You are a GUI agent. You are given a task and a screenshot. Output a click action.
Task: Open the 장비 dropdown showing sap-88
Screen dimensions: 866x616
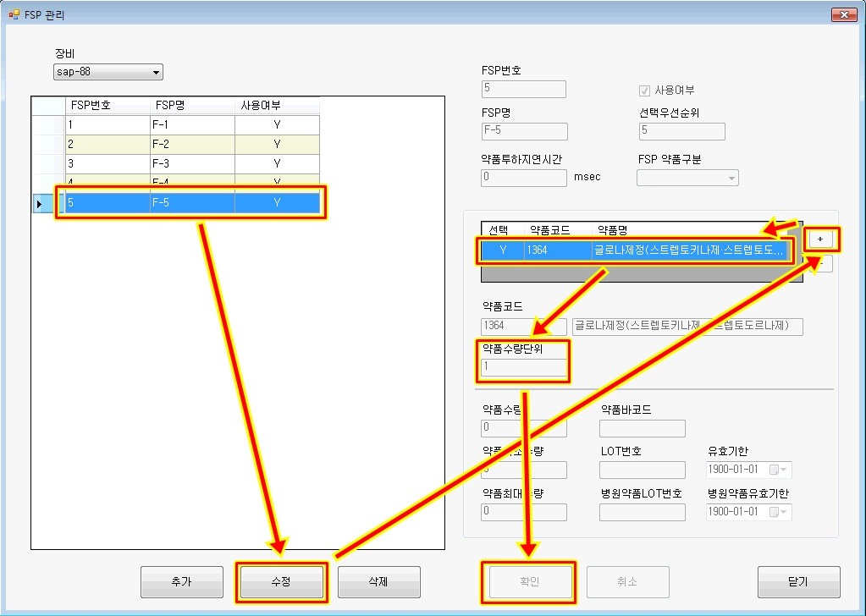156,73
